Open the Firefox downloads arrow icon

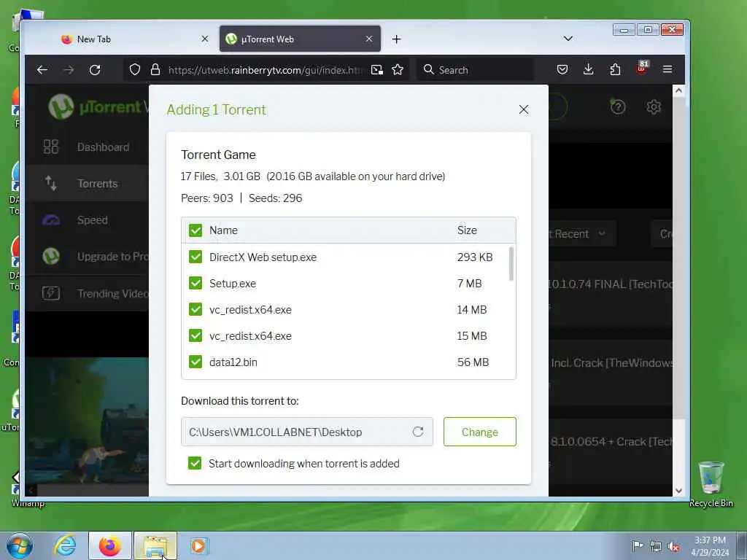click(x=589, y=70)
